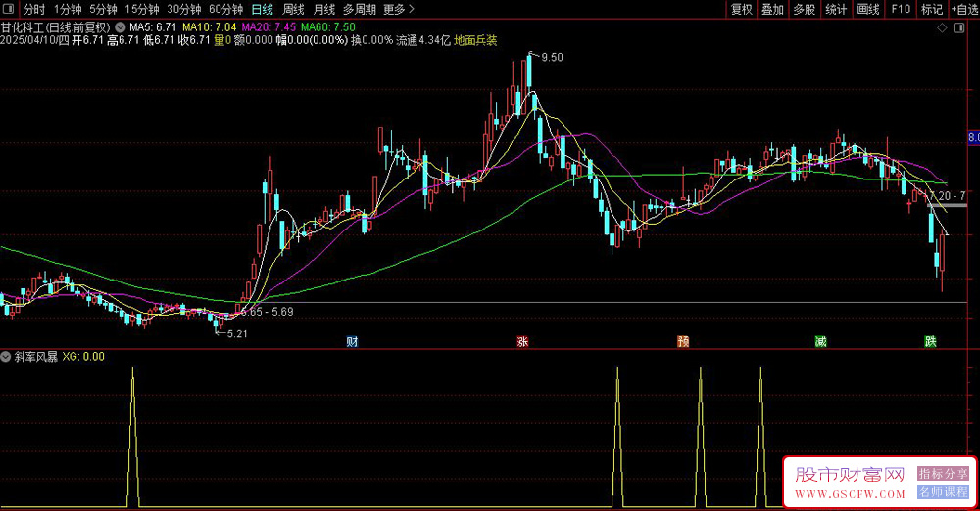Click the 预 event marker

point(683,341)
